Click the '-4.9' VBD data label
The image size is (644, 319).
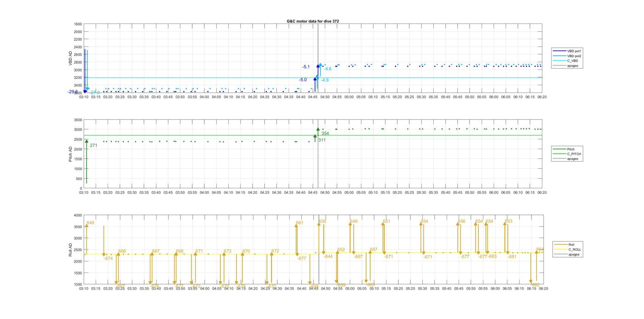325,81
